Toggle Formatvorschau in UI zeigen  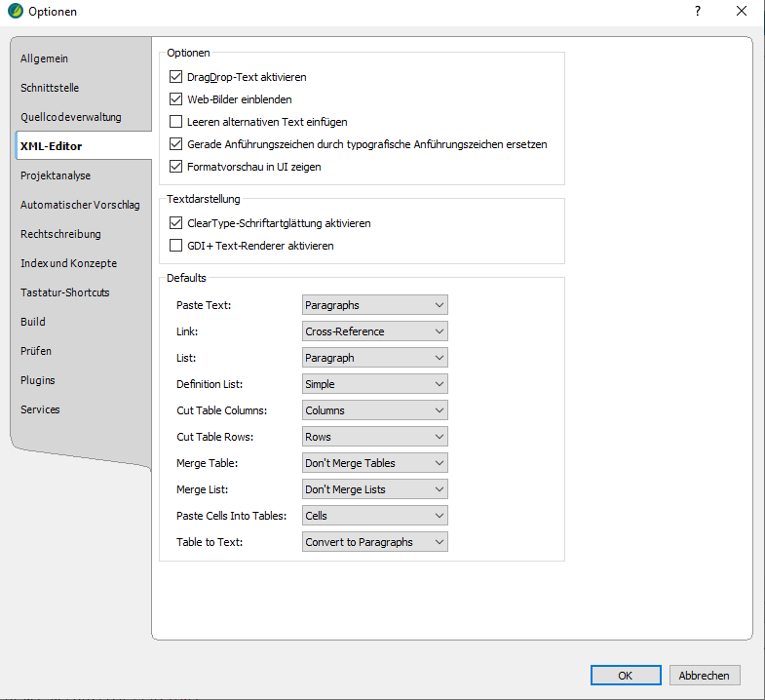[x=176, y=167]
